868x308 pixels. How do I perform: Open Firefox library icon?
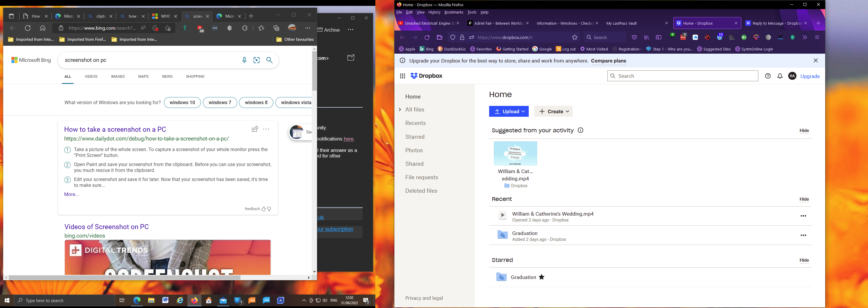click(x=647, y=38)
